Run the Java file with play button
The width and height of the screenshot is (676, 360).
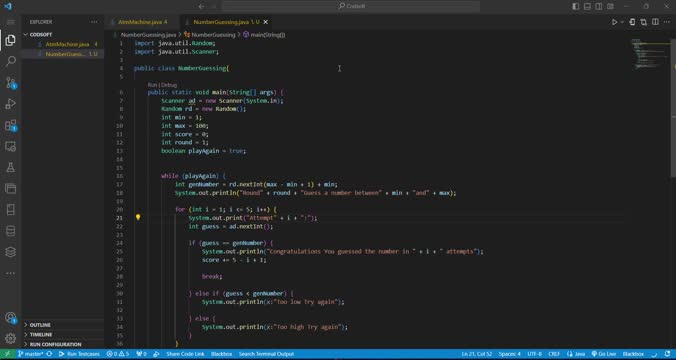614,22
